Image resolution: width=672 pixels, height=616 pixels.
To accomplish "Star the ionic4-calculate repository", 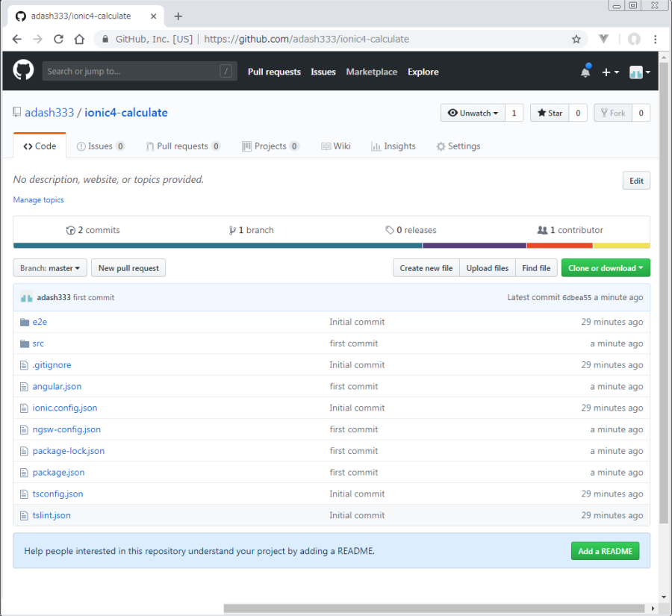I will pos(550,113).
